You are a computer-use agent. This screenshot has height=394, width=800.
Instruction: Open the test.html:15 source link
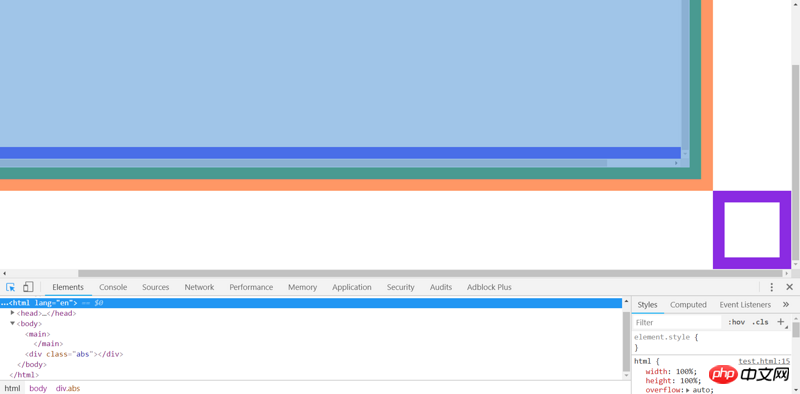(x=764, y=361)
